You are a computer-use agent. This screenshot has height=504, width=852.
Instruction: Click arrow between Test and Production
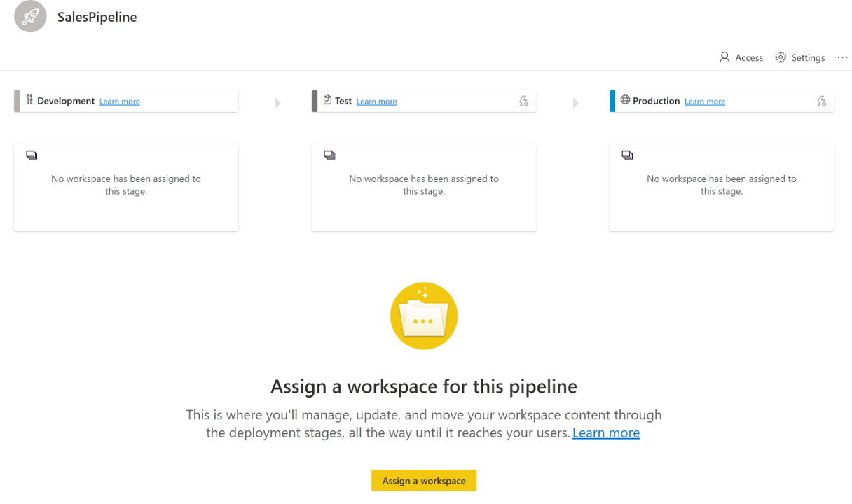[576, 103]
